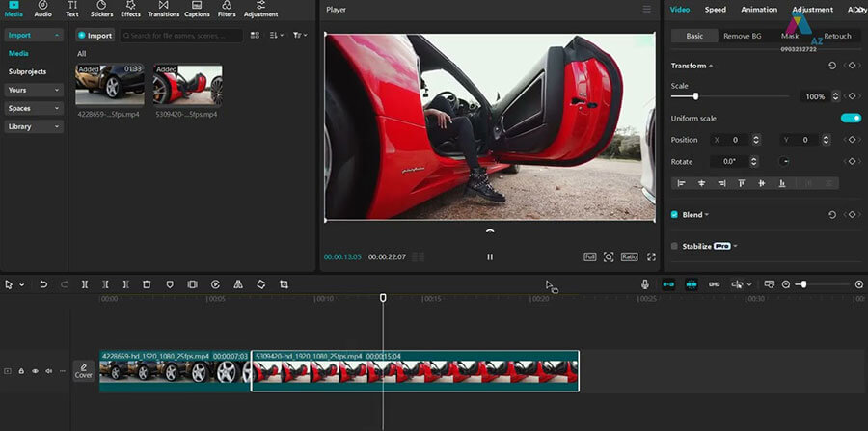Align the clip to the top
The image size is (868, 431).
coord(742,183)
